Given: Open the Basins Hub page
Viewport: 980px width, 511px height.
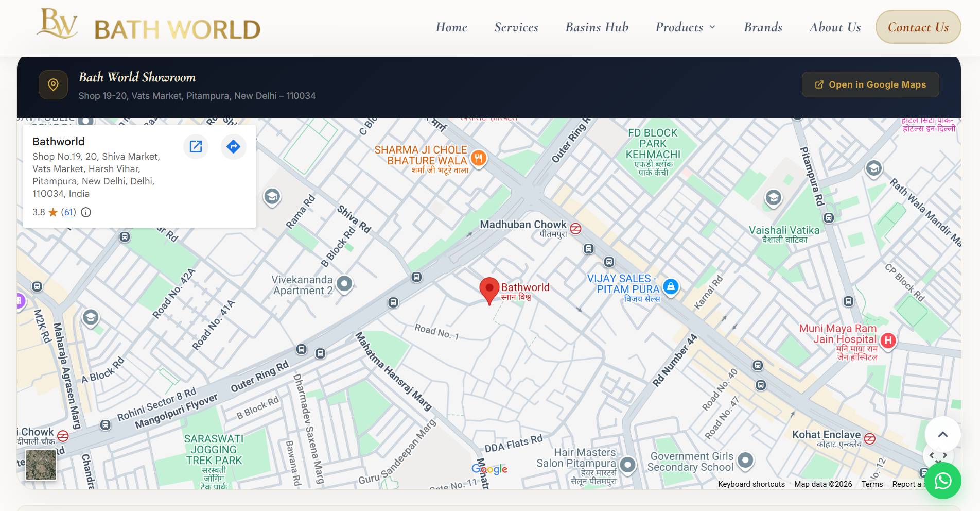Looking at the screenshot, I should (597, 27).
